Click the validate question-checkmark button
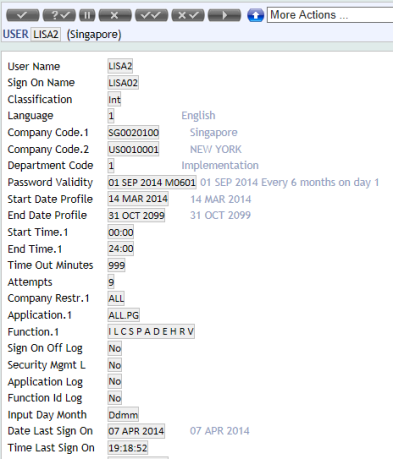The width and height of the screenshot is (393, 459). [x=59, y=15]
